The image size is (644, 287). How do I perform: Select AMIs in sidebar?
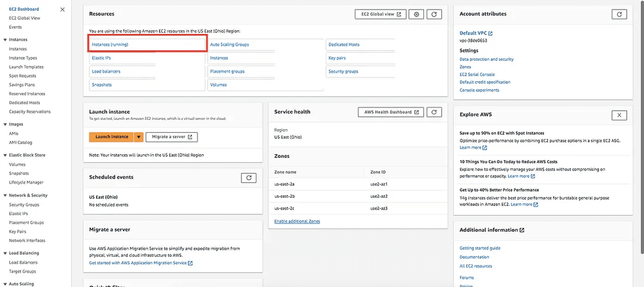(x=14, y=133)
